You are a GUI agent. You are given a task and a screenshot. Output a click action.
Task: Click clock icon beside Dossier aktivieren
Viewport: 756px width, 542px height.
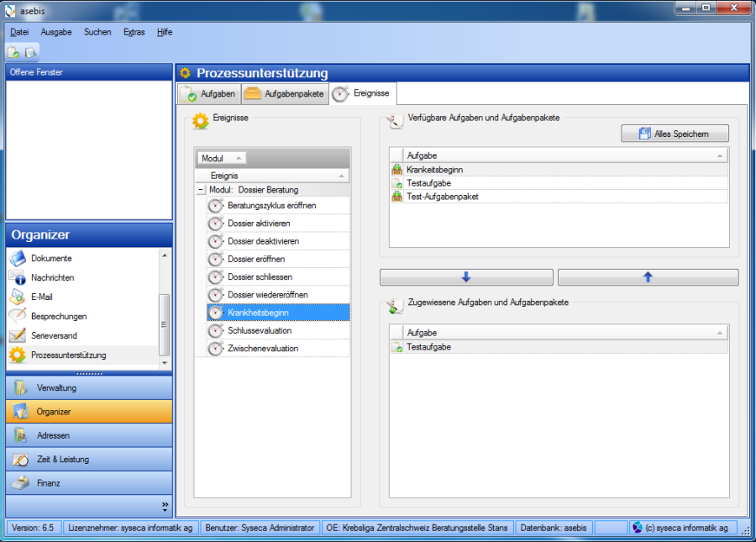tap(216, 224)
